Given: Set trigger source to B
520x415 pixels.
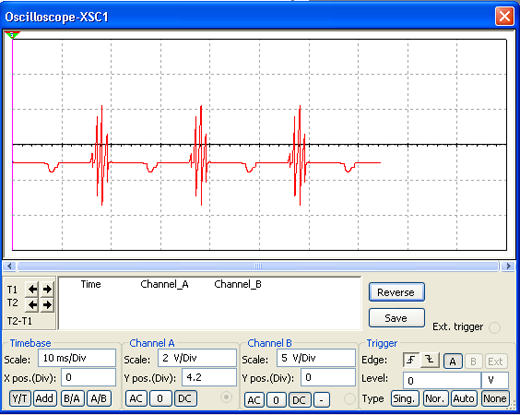Looking at the screenshot, I should 473,361.
